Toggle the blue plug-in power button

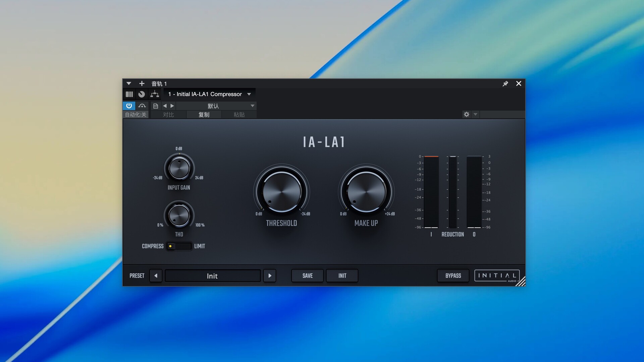tap(129, 106)
